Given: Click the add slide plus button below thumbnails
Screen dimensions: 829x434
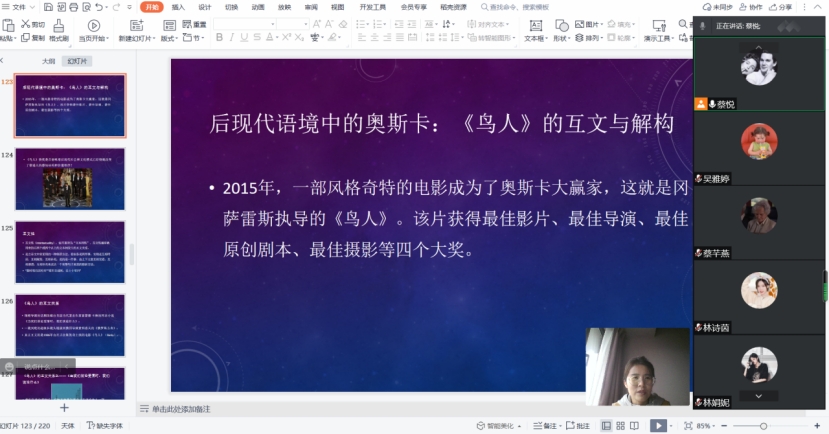Looking at the screenshot, I should click(x=65, y=408).
